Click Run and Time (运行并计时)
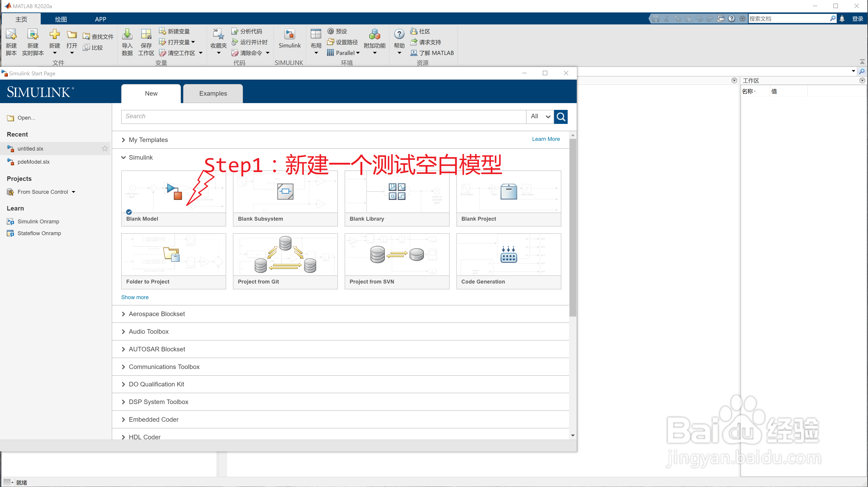 click(x=249, y=42)
